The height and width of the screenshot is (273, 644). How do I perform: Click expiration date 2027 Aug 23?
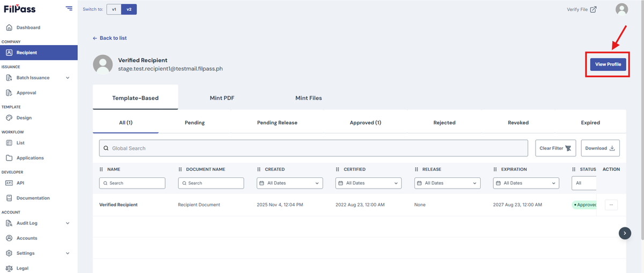coord(517,205)
